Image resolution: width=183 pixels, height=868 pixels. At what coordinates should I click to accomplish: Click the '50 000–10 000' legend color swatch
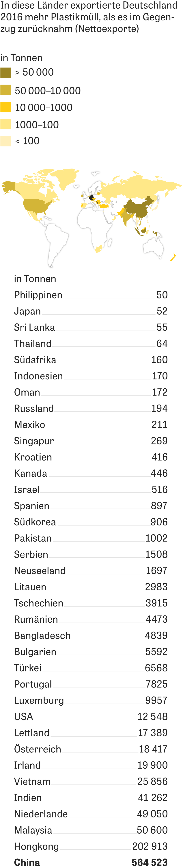pos(6,90)
